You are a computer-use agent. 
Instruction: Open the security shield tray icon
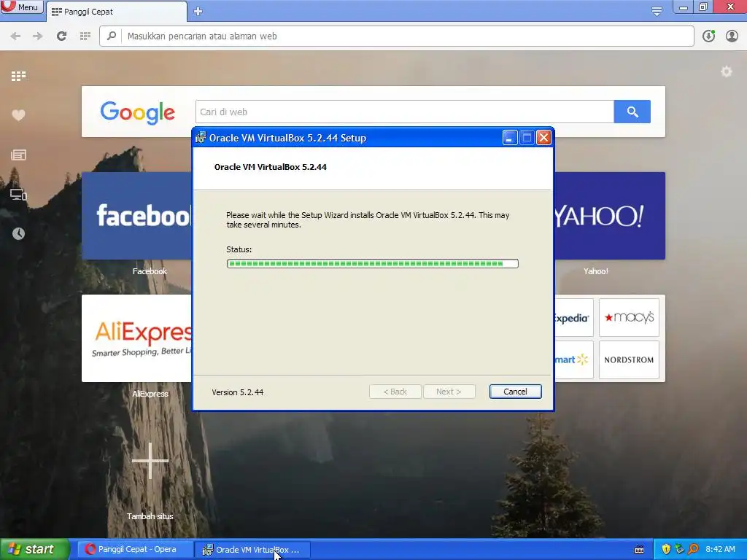[x=666, y=550]
